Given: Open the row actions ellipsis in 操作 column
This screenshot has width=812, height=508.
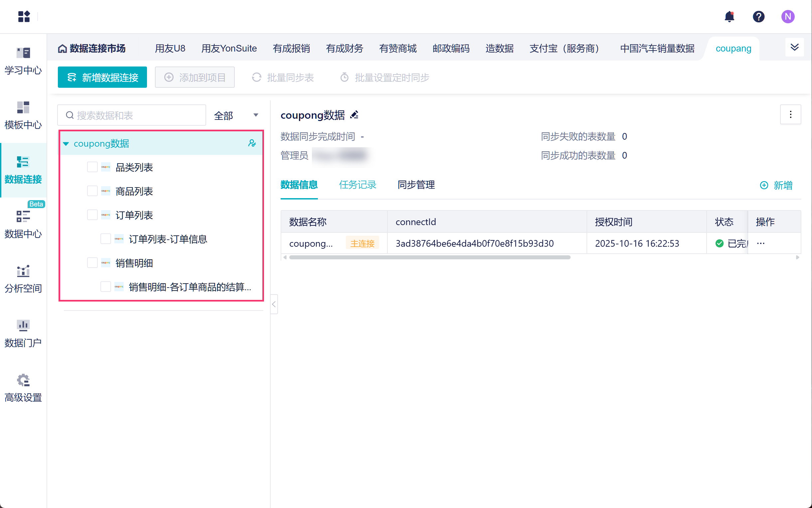Looking at the screenshot, I should pos(760,243).
